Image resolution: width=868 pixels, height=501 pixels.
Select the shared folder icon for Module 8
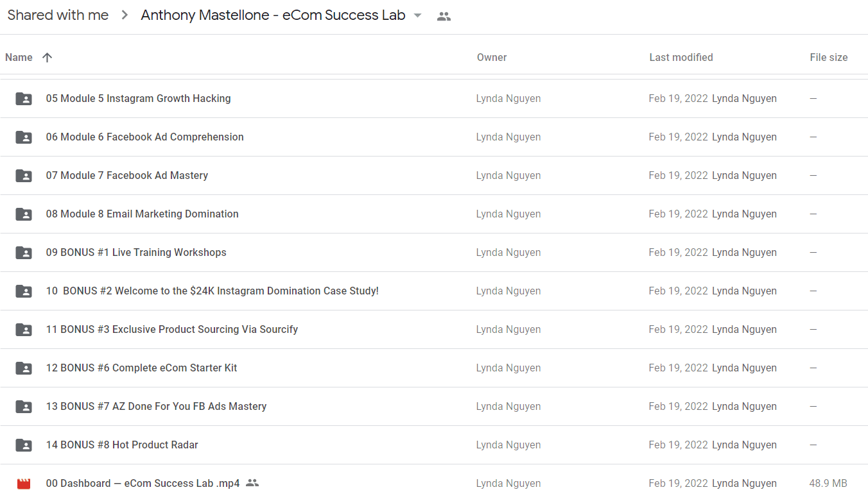click(x=24, y=214)
